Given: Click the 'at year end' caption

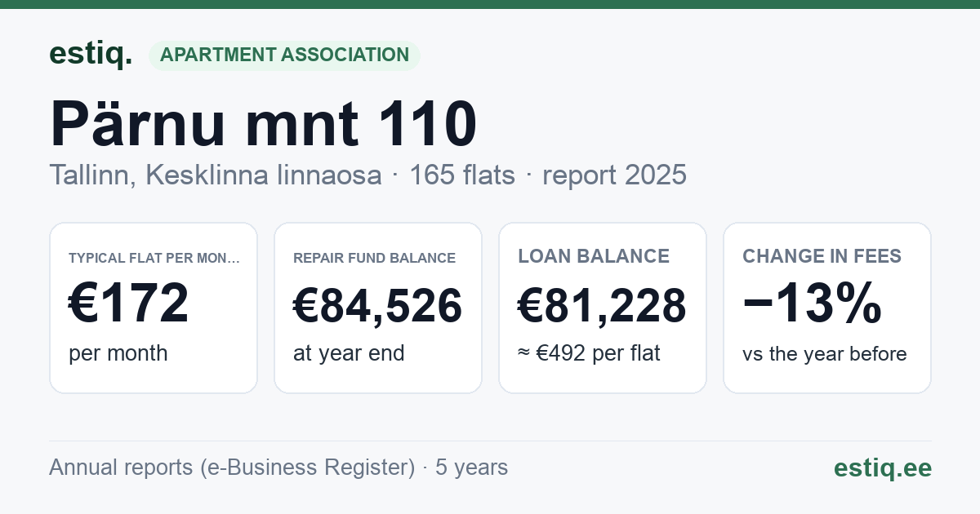Looking at the screenshot, I should pyautogui.click(x=349, y=353).
